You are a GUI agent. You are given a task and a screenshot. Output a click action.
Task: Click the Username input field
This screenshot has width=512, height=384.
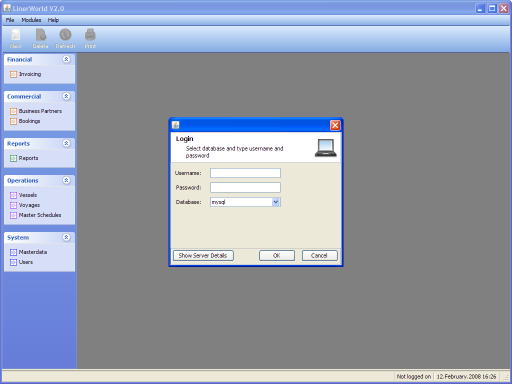click(245, 173)
